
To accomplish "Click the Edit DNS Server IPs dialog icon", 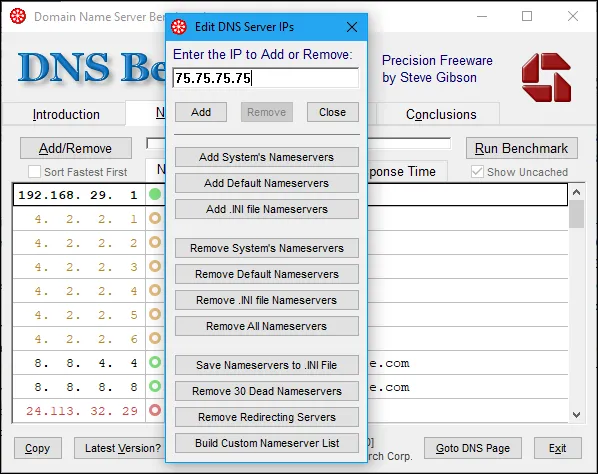I will (x=179, y=27).
